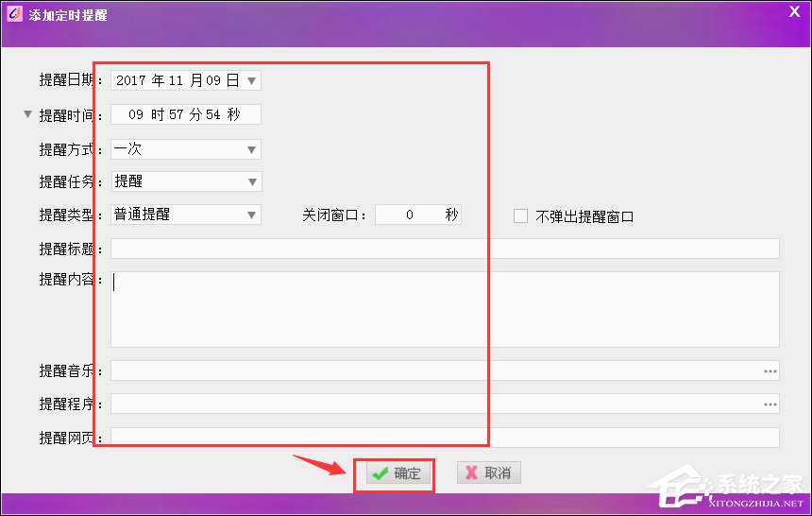The image size is (812, 516).
Task: Expand the triangle beside 提醒时间
Action: 28,114
